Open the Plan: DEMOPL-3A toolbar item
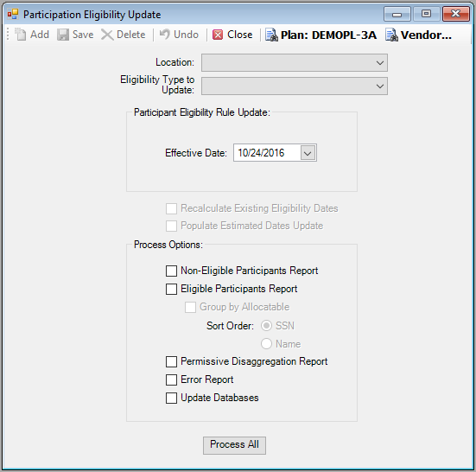This screenshot has width=476, height=472. click(x=321, y=35)
